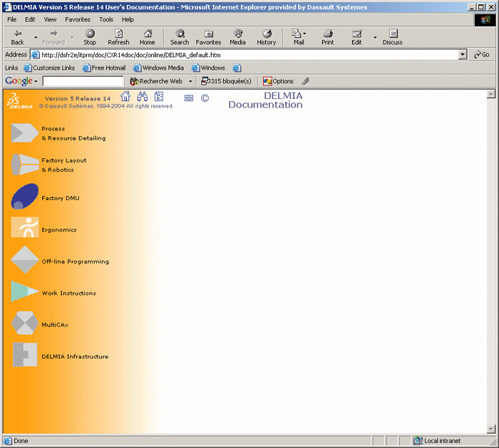Print the current page
499x448 pixels.
[327, 37]
